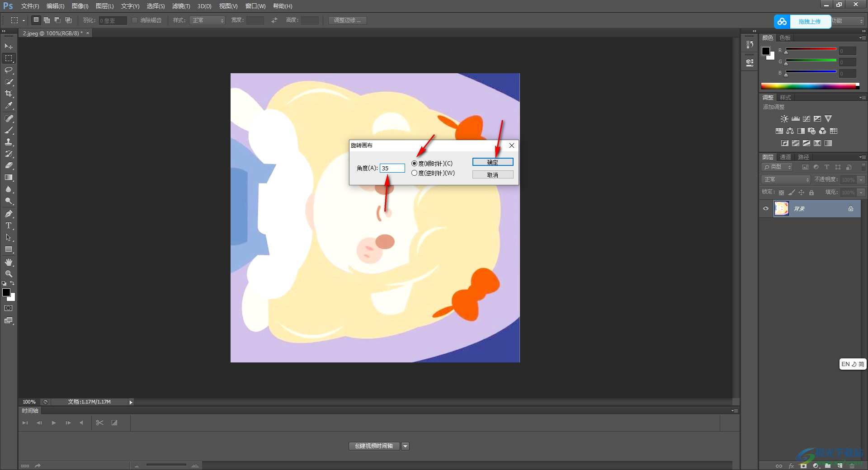
Task: Open the layer blend mode 正常 dropdown
Action: [x=786, y=180]
